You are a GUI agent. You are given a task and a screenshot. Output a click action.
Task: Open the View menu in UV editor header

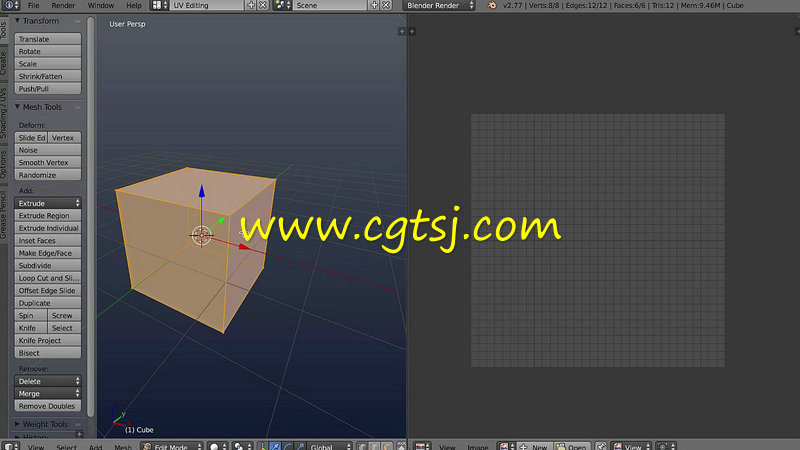447,447
